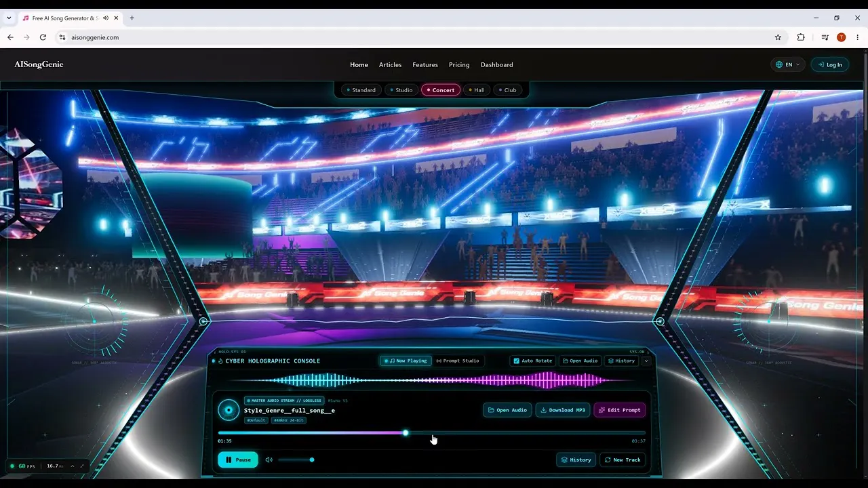The height and width of the screenshot is (488, 868).
Task: Click the FPS overlay expand arrows icon
Action: (83, 466)
